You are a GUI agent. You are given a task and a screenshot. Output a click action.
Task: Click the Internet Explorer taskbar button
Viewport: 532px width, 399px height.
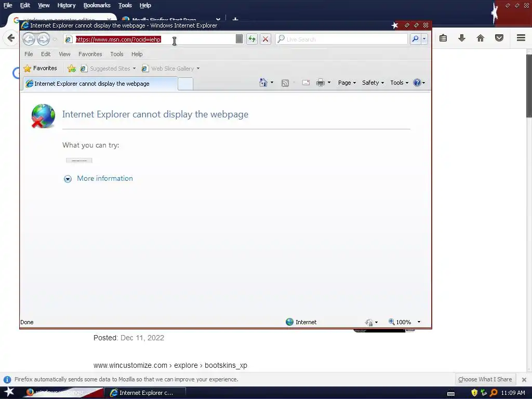pos(144,393)
